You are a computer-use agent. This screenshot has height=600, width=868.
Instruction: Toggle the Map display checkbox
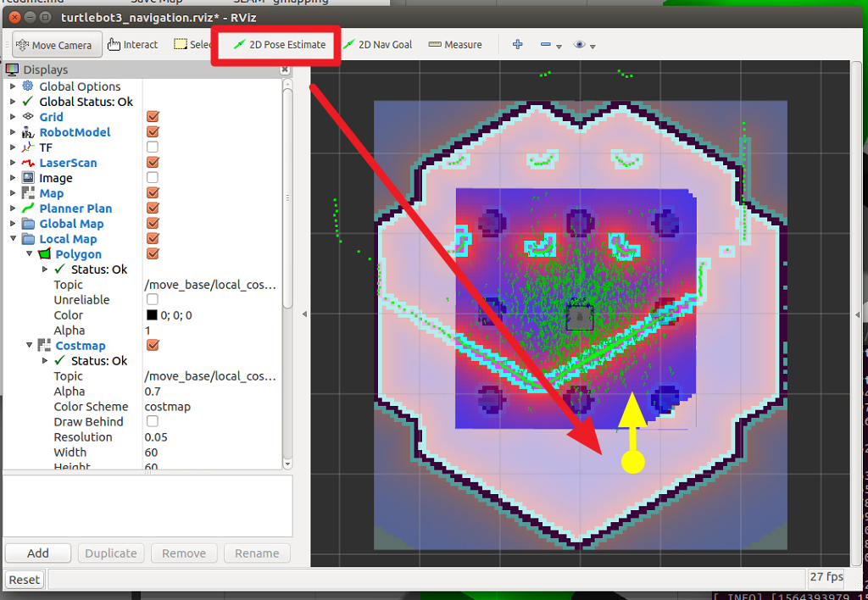pos(153,192)
